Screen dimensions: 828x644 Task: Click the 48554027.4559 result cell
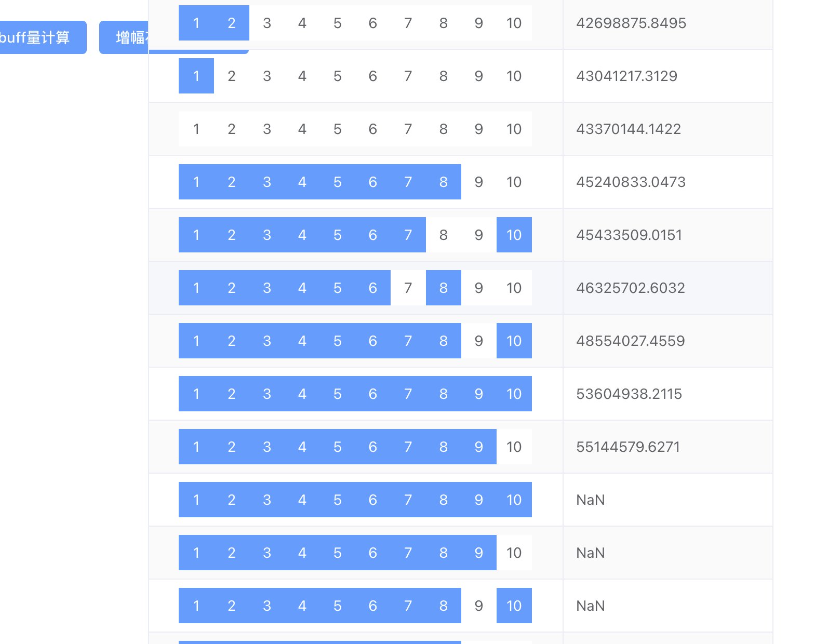click(668, 341)
